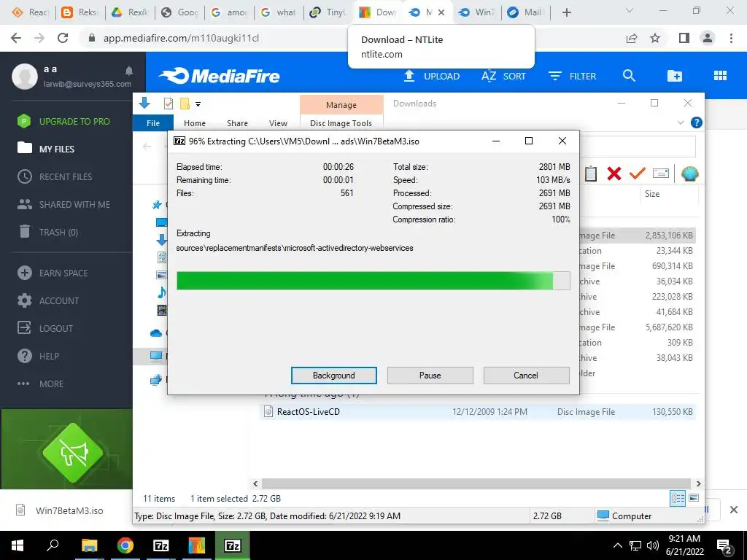Image resolution: width=747 pixels, height=560 pixels.
Task: Click the New folder icon in Explorer title bar
Action: [x=185, y=104]
